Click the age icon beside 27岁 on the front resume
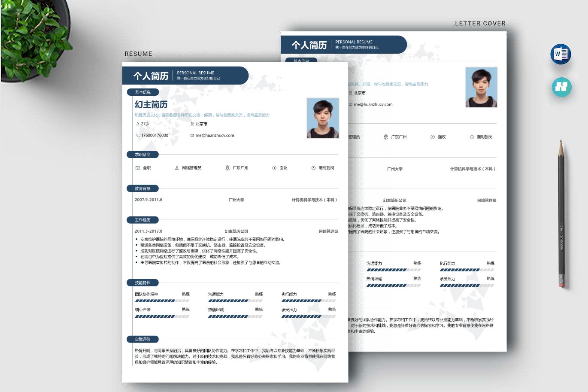Viewport: 588px width, 392px height. coord(137,124)
